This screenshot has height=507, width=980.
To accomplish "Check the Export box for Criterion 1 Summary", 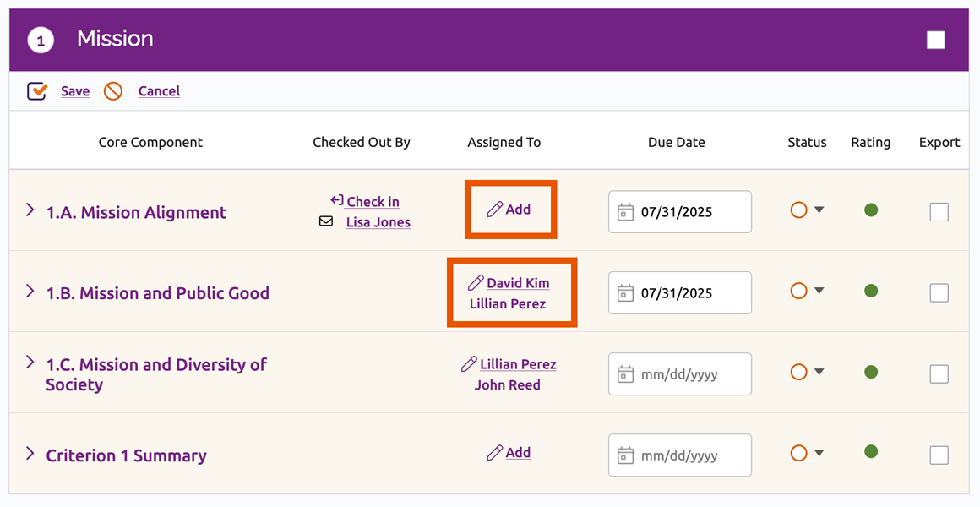I will pyautogui.click(x=939, y=455).
